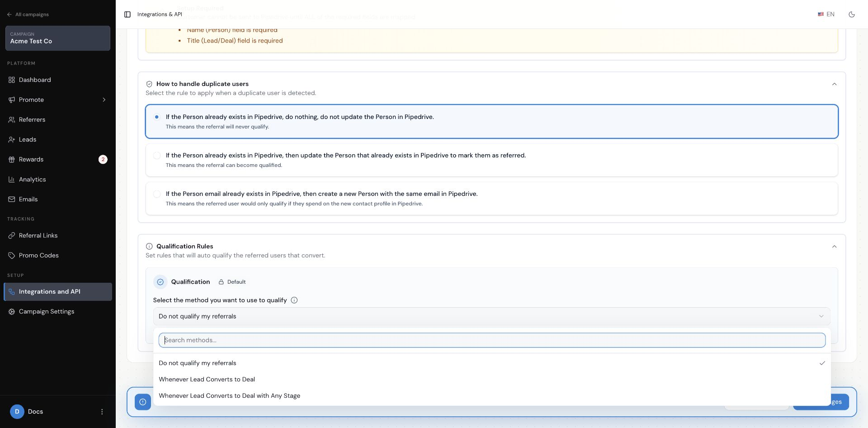The height and width of the screenshot is (428, 868).
Task: Choose 'Whenever Lead Converts to Deal' option
Action: 492,379
